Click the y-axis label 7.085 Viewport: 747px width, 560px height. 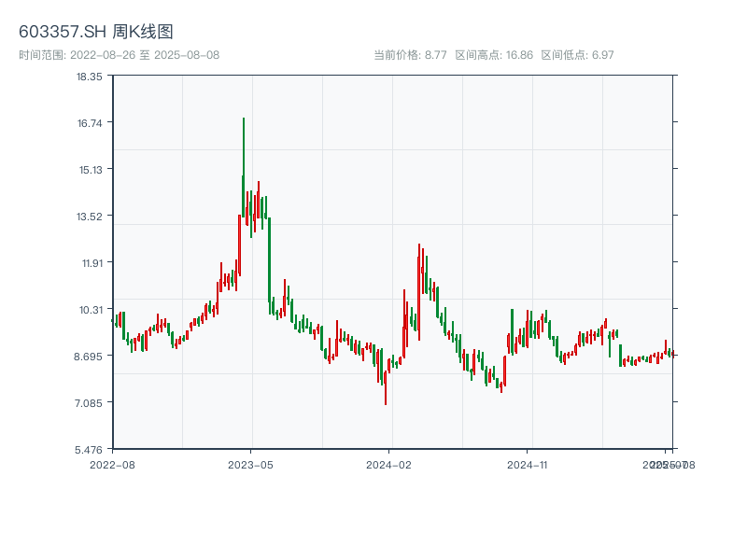(x=88, y=403)
